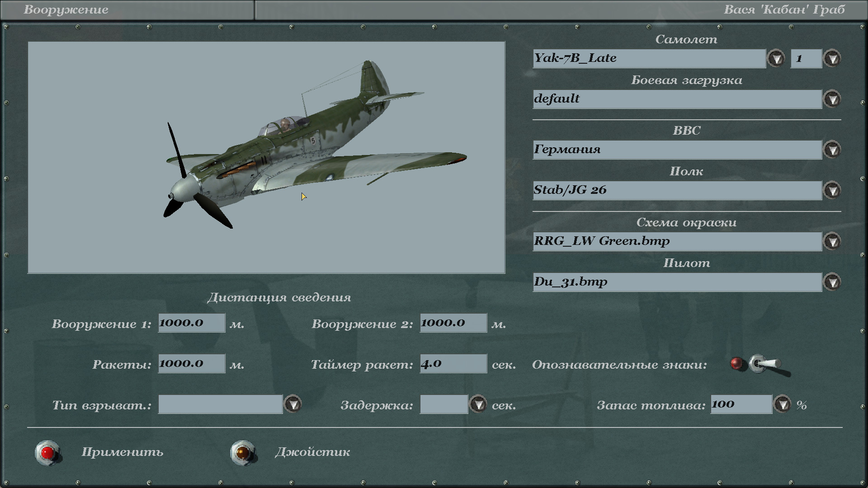Open the Полк regiment dropdown arrow

coord(832,190)
